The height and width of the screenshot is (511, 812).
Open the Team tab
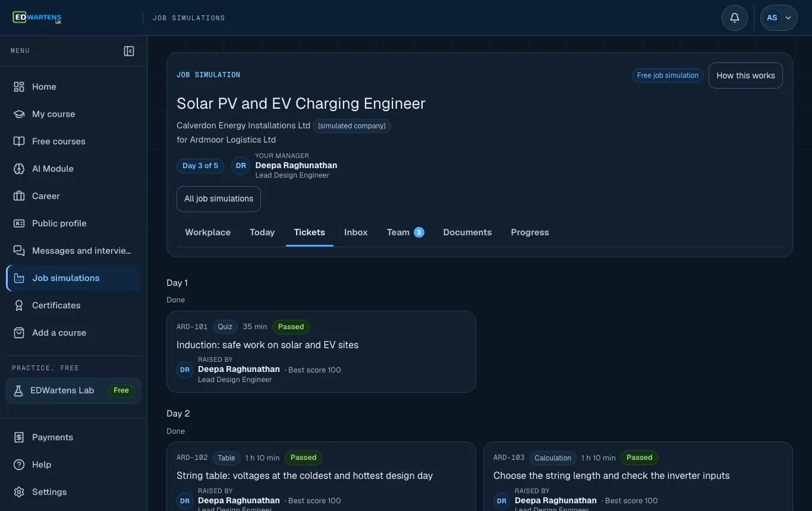tap(405, 232)
